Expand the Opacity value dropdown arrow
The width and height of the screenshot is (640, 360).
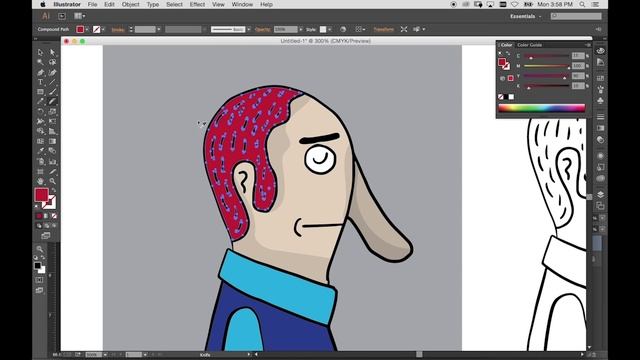[301, 29]
